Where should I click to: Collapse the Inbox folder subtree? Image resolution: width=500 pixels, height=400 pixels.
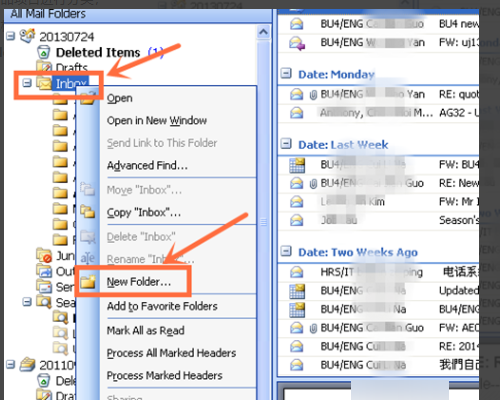tap(27, 82)
